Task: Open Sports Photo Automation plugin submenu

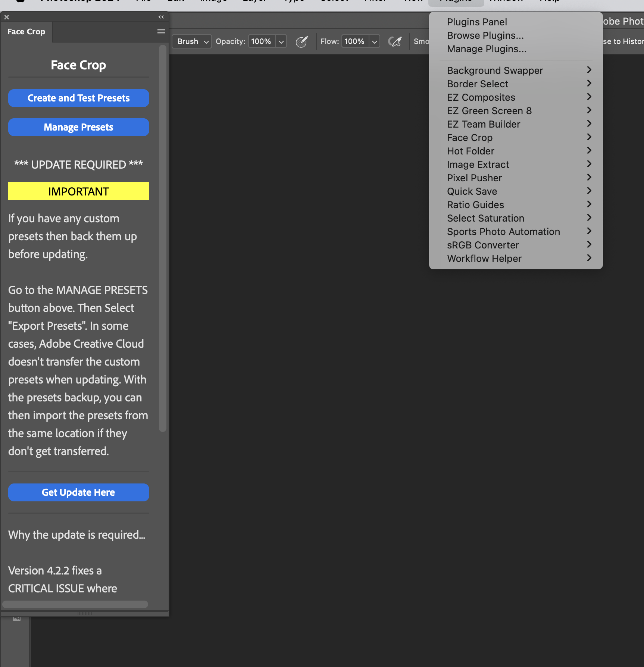Action: (516, 232)
